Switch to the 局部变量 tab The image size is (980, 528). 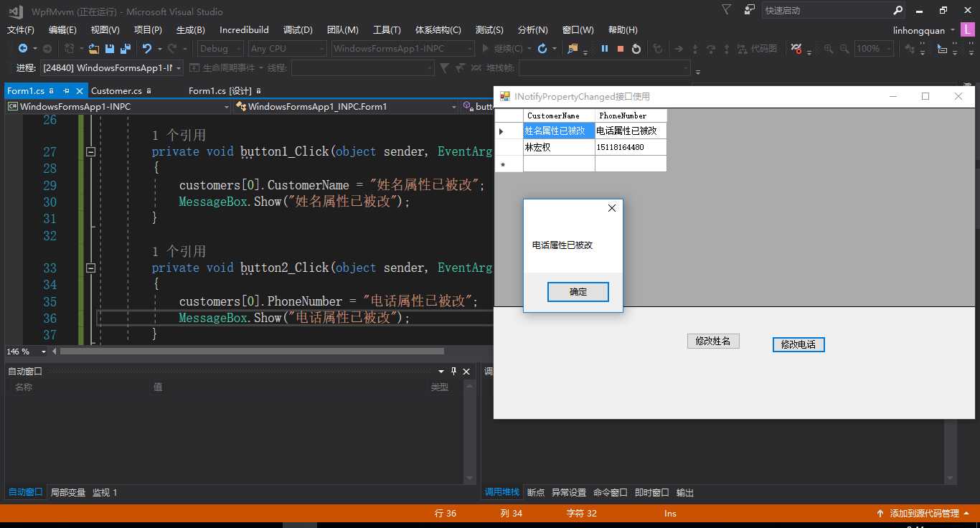pyautogui.click(x=68, y=492)
